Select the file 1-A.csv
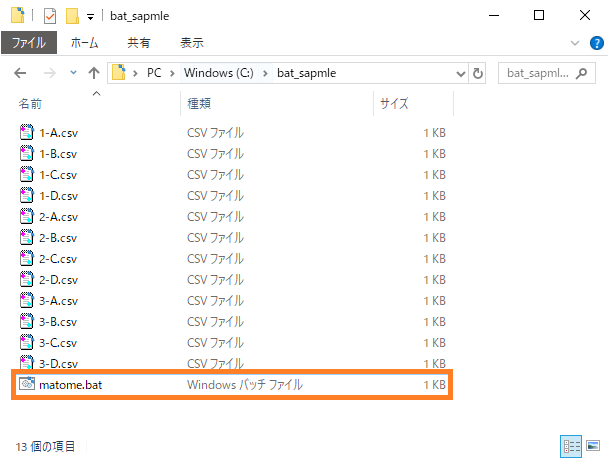This screenshot has height=459, width=609. (58, 133)
